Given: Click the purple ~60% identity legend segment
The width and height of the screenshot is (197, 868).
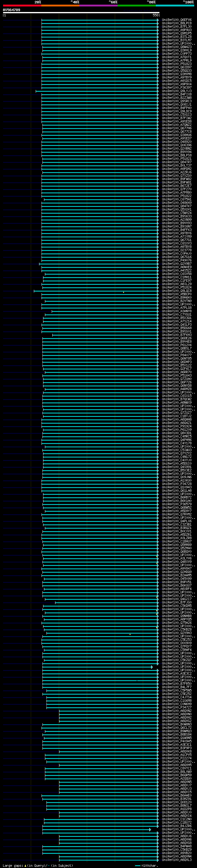Looking at the screenshot, I should (x=98, y=6).
